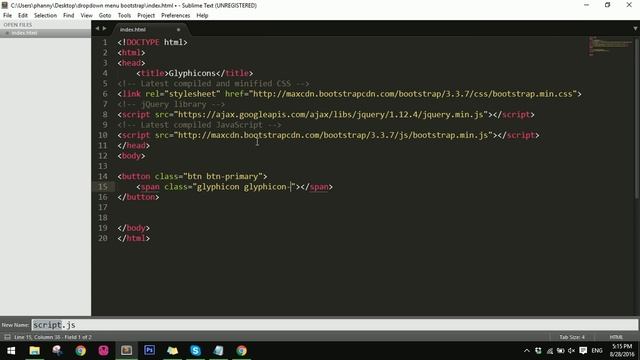The image size is (640, 360).
Task: Click the network tray icon
Action: [x=550, y=351]
